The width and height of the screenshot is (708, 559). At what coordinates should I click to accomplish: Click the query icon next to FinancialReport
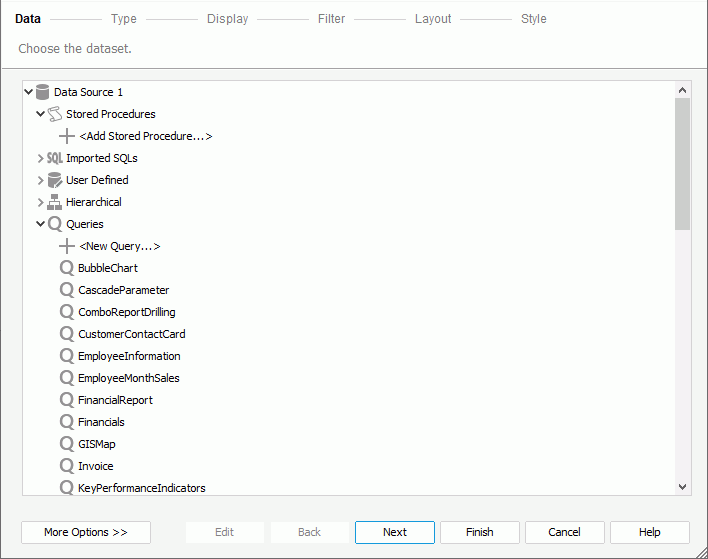click(67, 400)
